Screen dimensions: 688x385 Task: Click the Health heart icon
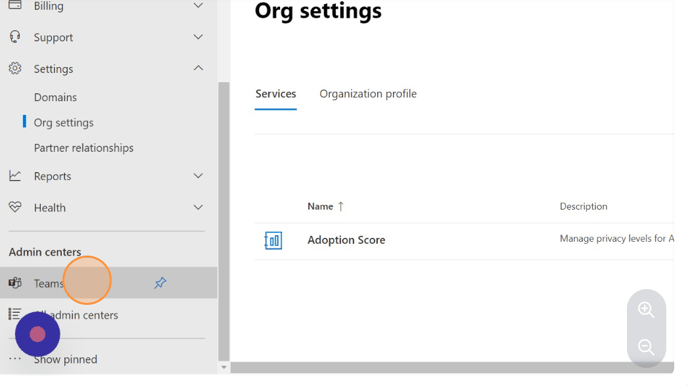[15, 207]
